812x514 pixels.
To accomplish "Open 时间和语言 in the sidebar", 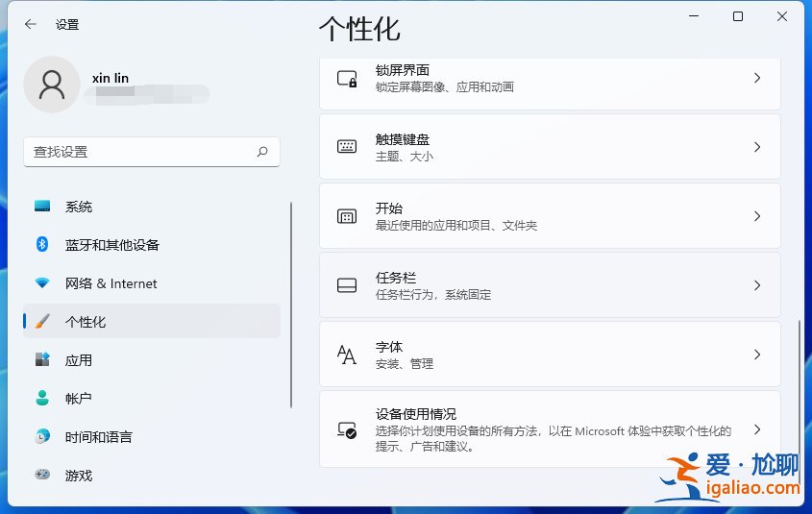I will [x=152, y=436].
